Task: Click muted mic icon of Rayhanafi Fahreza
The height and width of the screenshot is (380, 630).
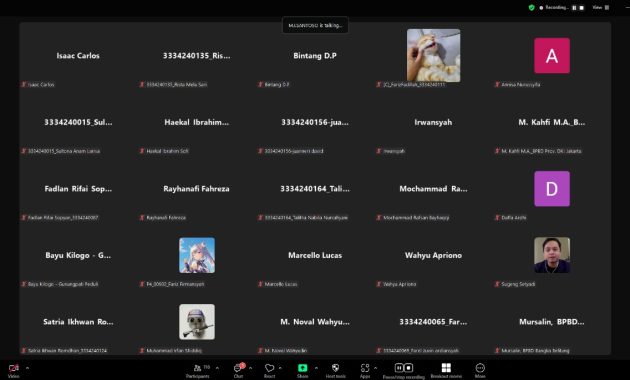Action: pos(142,217)
